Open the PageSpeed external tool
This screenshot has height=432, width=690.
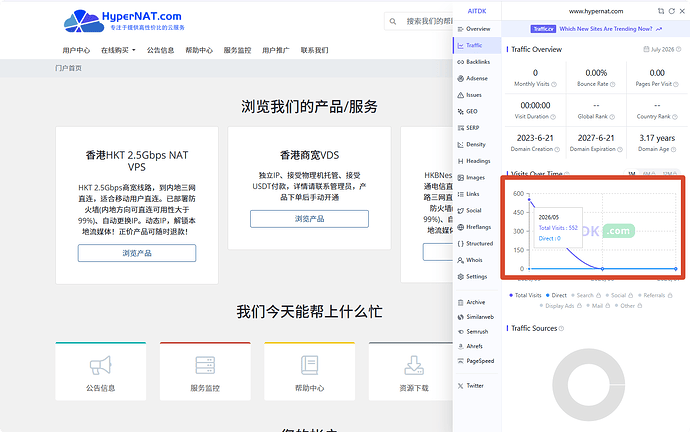tap(477, 361)
